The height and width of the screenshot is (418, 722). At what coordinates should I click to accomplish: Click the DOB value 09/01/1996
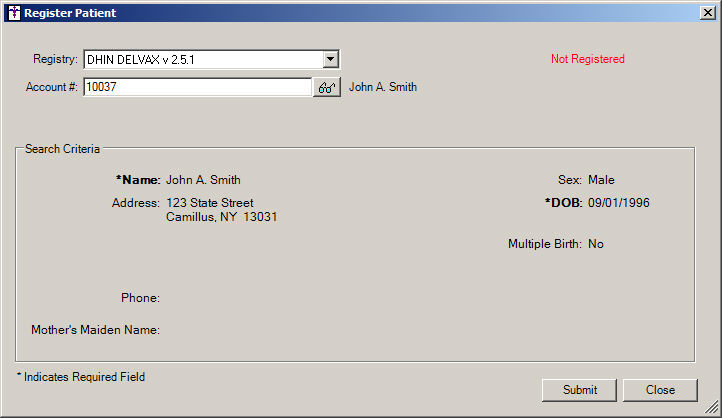[x=618, y=203]
